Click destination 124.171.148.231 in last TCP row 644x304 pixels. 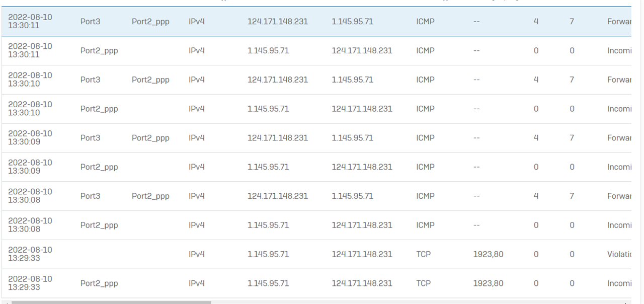tap(362, 283)
